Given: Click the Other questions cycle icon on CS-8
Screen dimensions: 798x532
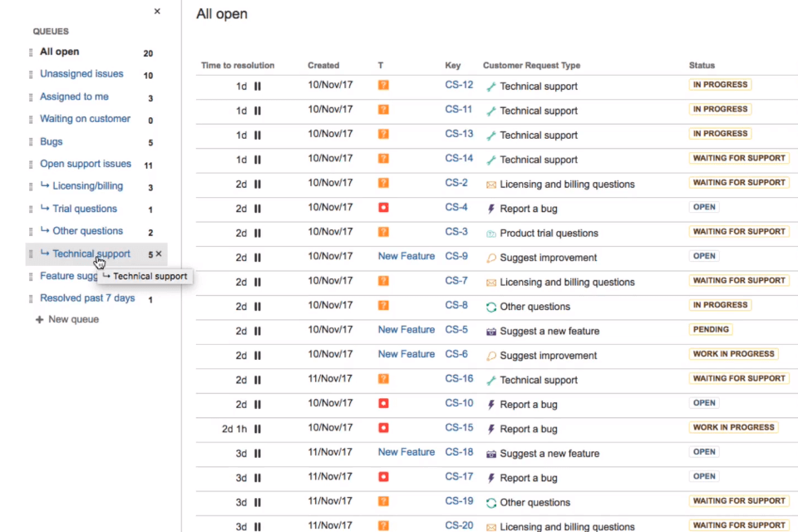Looking at the screenshot, I should coord(492,306).
